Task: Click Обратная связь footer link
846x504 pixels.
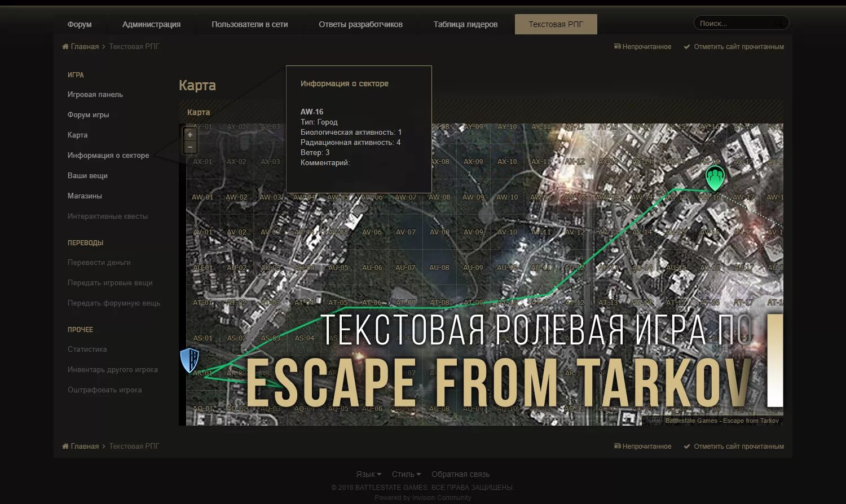Action: coord(460,474)
